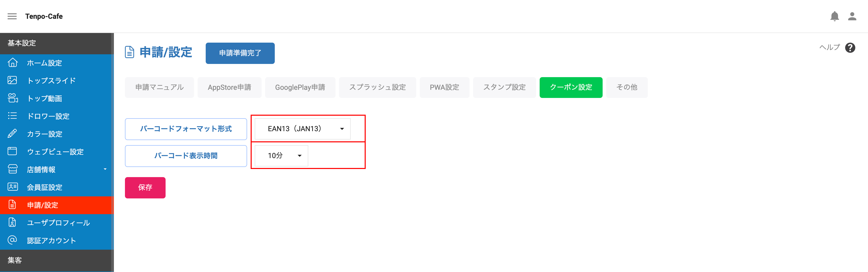
Task: Open the バーコードフォーマット形式 EAN13 dropdown
Action: (x=303, y=129)
